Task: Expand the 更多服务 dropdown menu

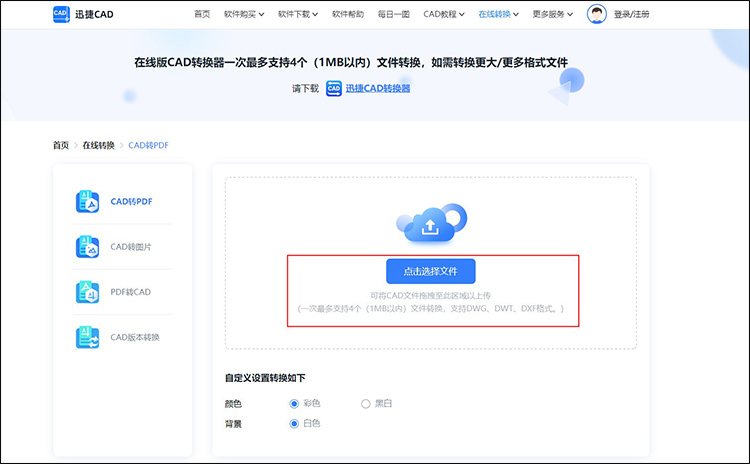Action: (x=552, y=14)
